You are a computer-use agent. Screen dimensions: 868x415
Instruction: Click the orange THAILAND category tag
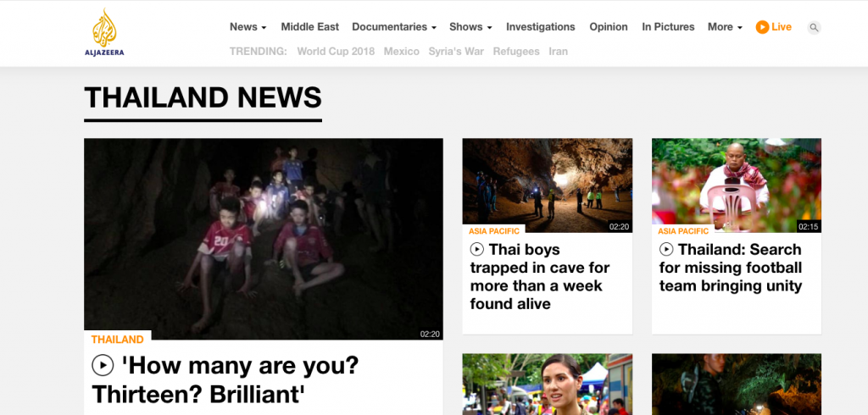point(117,339)
